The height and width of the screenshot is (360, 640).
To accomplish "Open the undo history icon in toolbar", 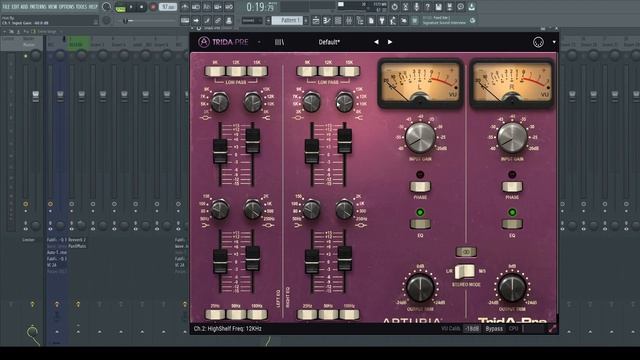I will pyautogui.click(x=394, y=7).
